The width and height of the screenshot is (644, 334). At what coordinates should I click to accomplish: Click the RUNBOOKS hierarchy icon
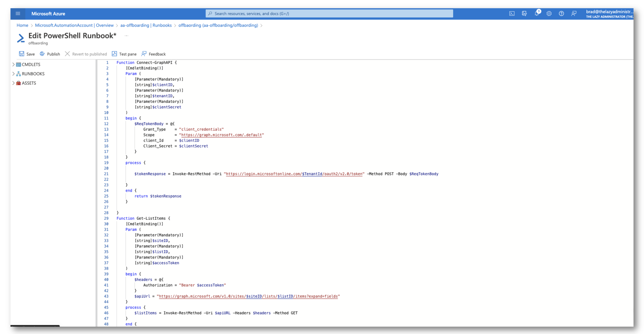click(x=19, y=74)
